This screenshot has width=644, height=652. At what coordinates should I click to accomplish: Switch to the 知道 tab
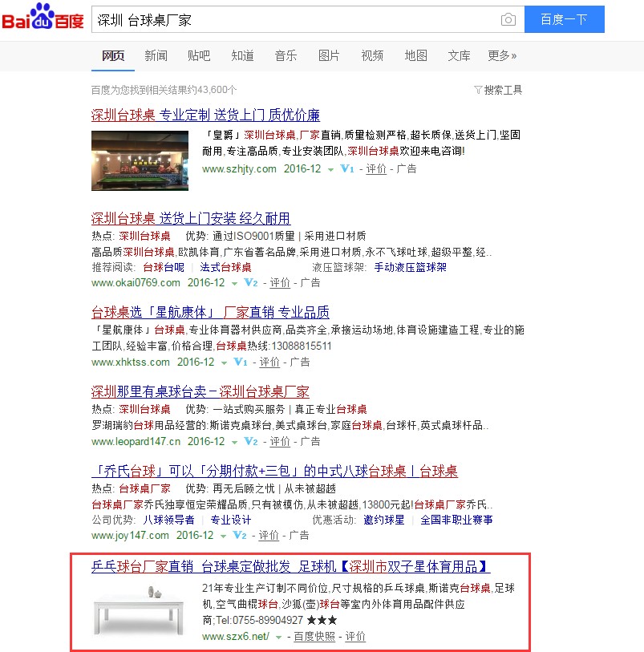[242, 55]
